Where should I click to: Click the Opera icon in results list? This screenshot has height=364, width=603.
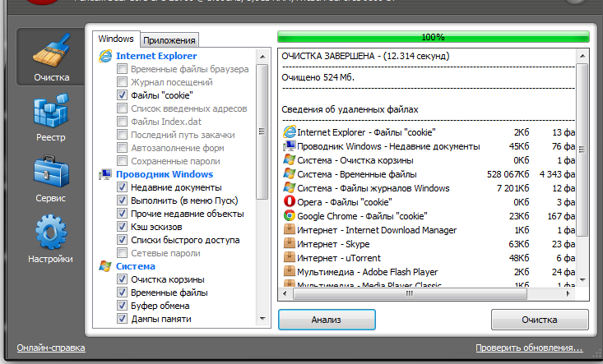click(x=289, y=201)
